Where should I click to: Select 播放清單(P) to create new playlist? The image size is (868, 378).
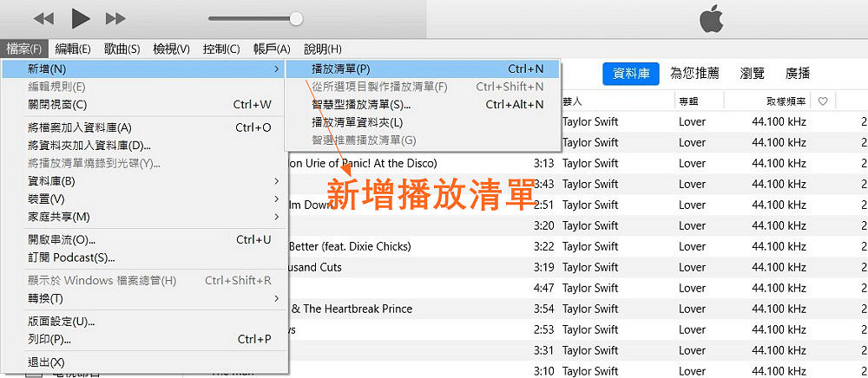coord(340,68)
